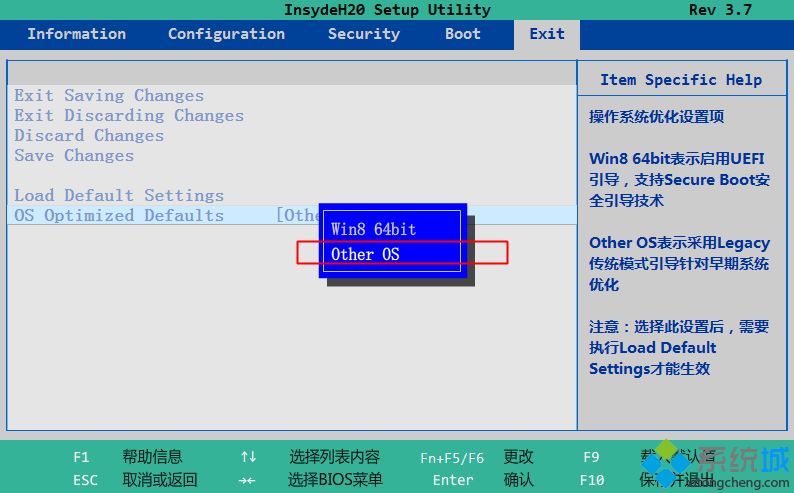Click the F9 key hint

591,457
